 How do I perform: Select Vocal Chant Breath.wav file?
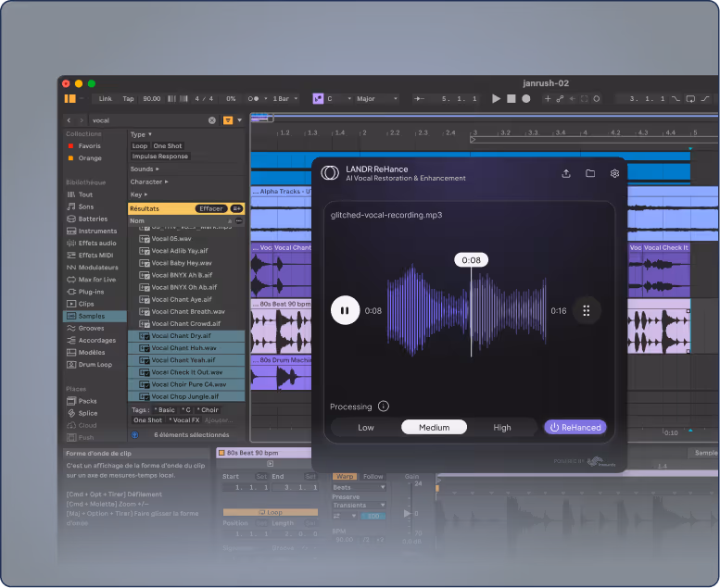click(x=188, y=312)
